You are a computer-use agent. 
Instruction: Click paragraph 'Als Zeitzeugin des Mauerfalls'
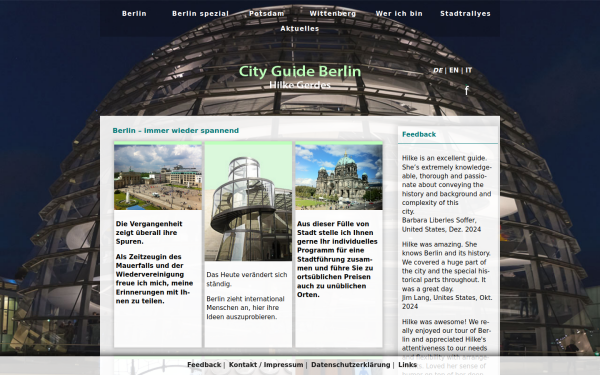click(154, 279)
